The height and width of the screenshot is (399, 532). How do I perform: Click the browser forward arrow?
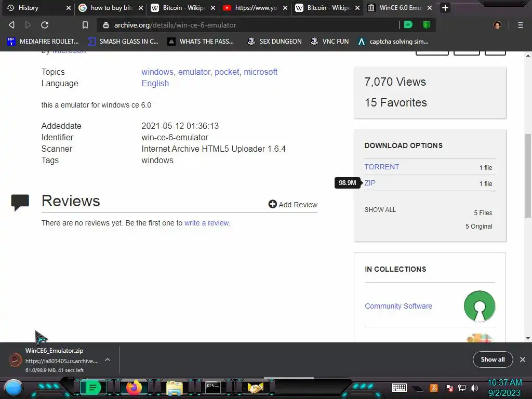click(28, 25)
